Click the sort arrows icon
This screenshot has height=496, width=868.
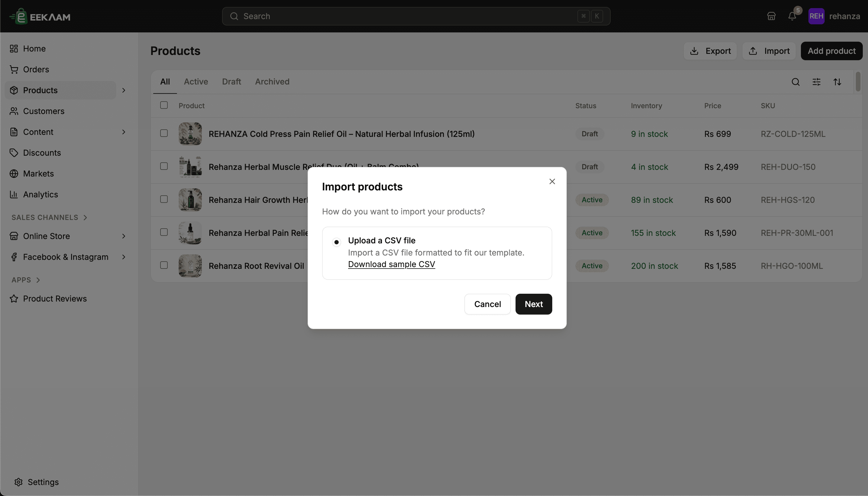point(837,82)
